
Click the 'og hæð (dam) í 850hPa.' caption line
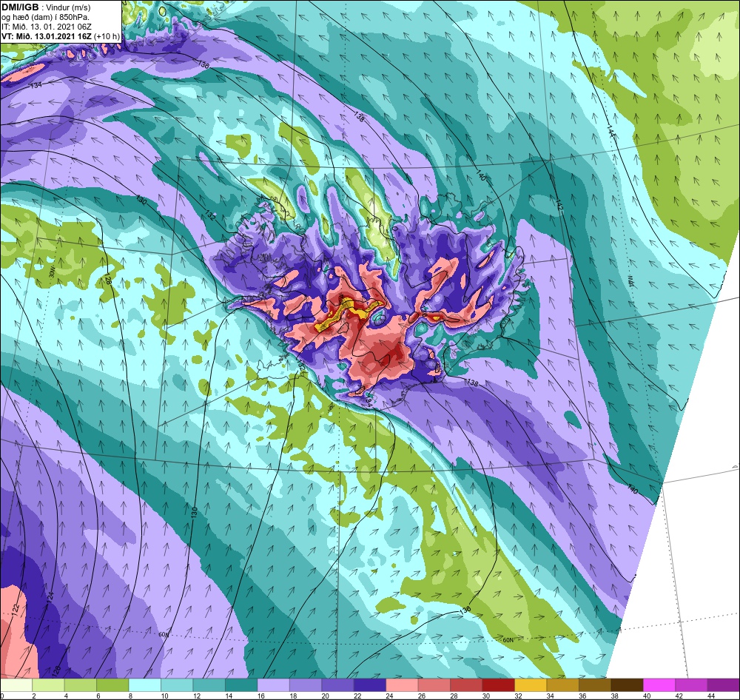(46, 18)
